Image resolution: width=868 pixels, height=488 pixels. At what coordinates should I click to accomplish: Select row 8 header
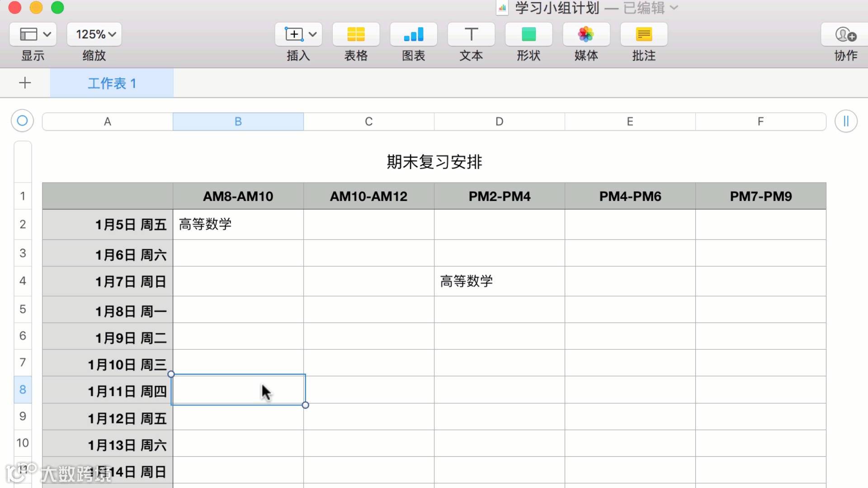point(23,389)
